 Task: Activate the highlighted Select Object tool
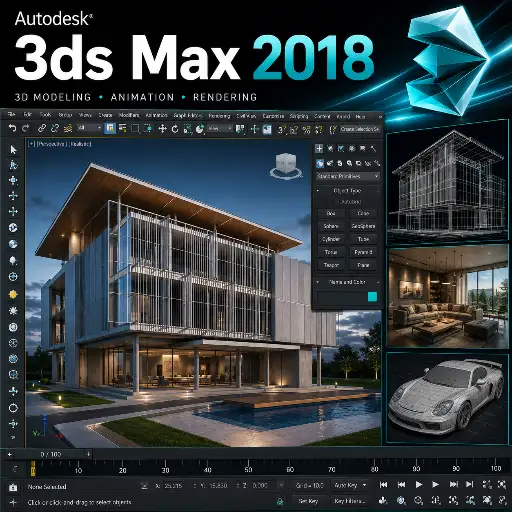point(110,129)
